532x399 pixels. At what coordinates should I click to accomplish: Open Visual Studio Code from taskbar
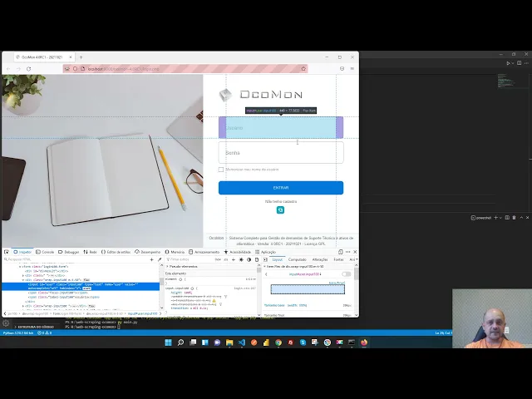coord(242,342)
